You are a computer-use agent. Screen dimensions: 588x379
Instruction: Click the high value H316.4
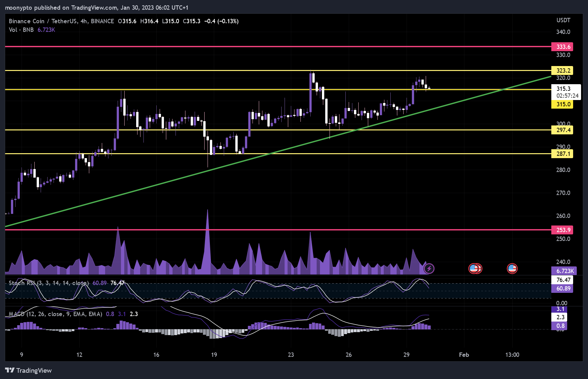click(149, 21)
